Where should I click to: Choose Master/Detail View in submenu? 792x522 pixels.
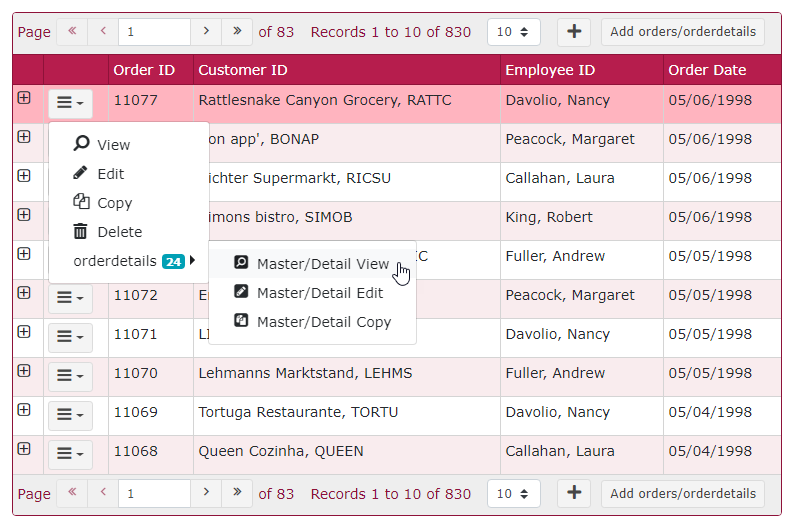pos(322,264)
